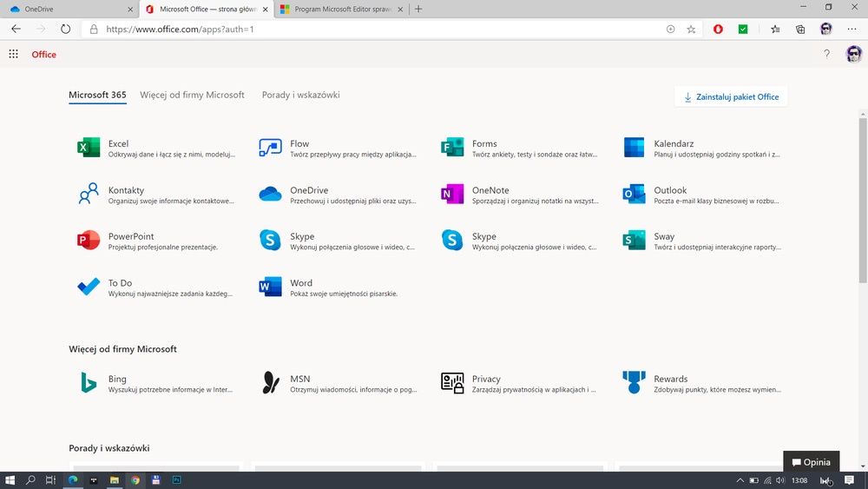868x489 pixels.
Task: Open Task View on taskbar
Action: click(x=50, y=480)
